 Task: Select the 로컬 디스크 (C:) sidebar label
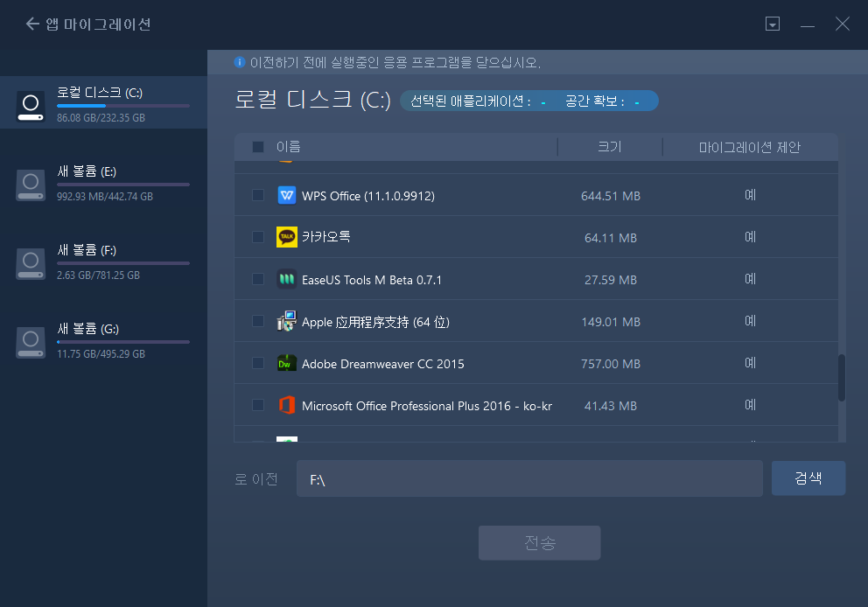tap(100, 93)
